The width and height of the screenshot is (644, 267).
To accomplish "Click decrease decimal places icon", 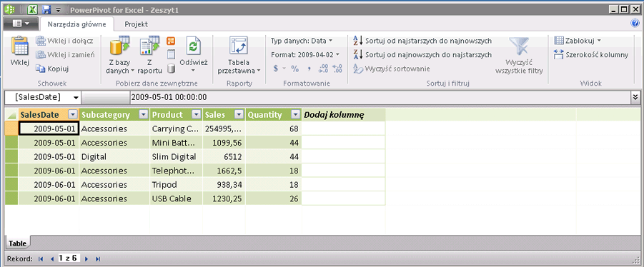I will [x=337, y=69].
